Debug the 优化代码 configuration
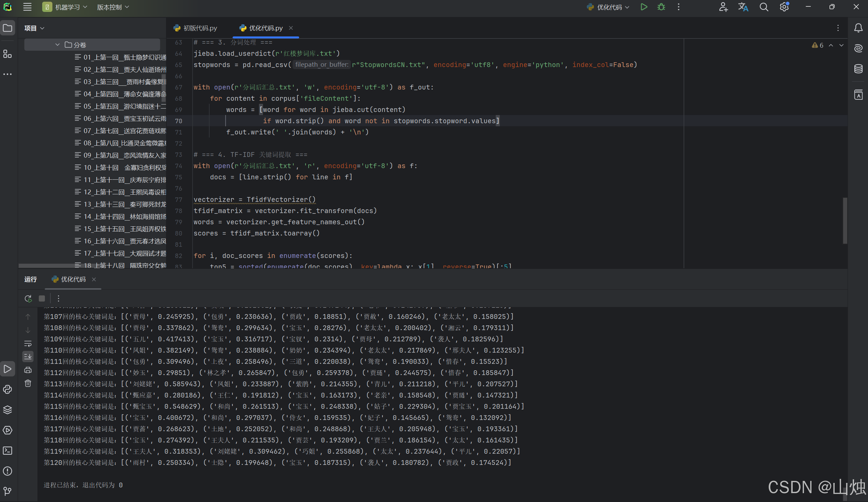Screen dimensions: 868x502 coord(661,7)
